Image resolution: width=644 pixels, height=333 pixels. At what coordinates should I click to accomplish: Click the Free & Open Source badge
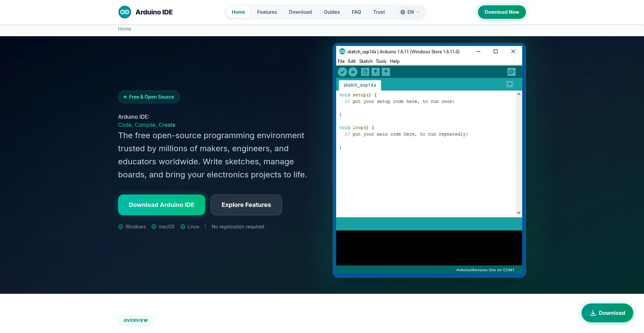pyautogui.click(x=149, y=97)
